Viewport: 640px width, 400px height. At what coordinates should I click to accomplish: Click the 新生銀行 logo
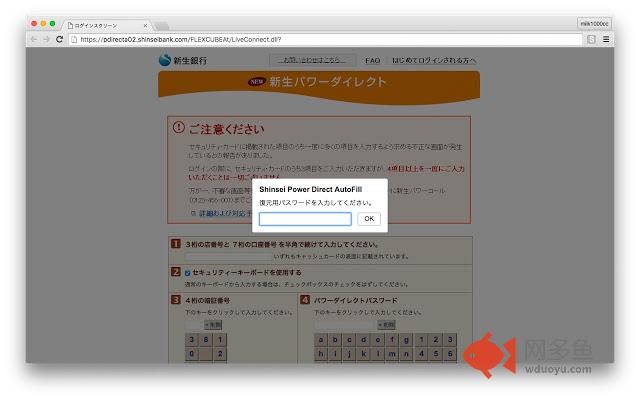click(x=182, y=60)
